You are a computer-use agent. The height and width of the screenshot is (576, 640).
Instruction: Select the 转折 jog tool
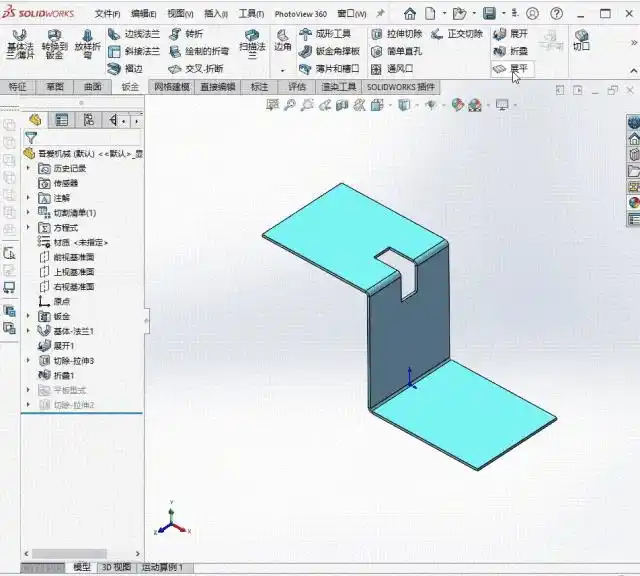[x=186, y=34]
